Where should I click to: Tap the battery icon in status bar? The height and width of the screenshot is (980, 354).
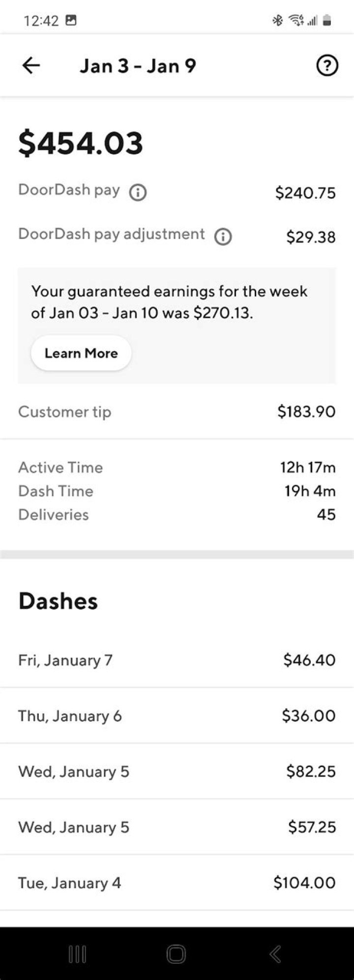click(327, 20)
